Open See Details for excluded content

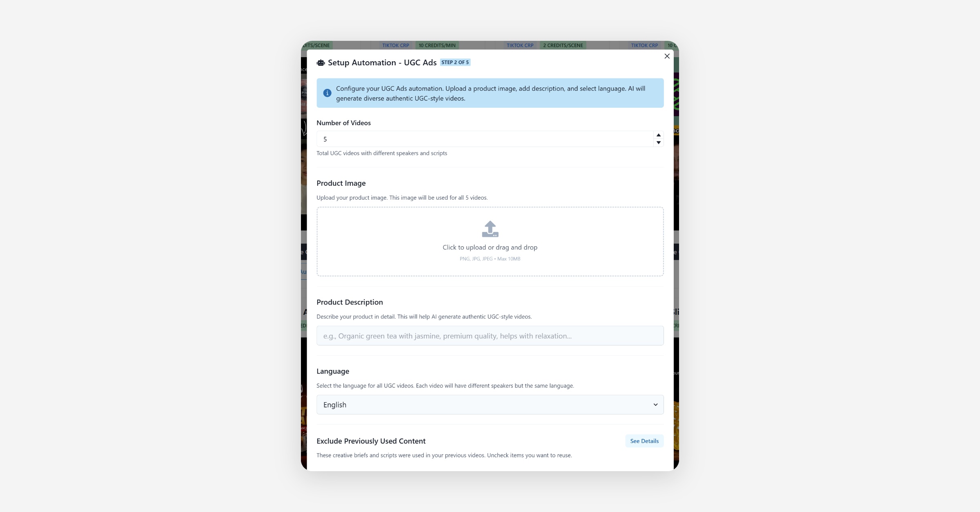(644, 441)
